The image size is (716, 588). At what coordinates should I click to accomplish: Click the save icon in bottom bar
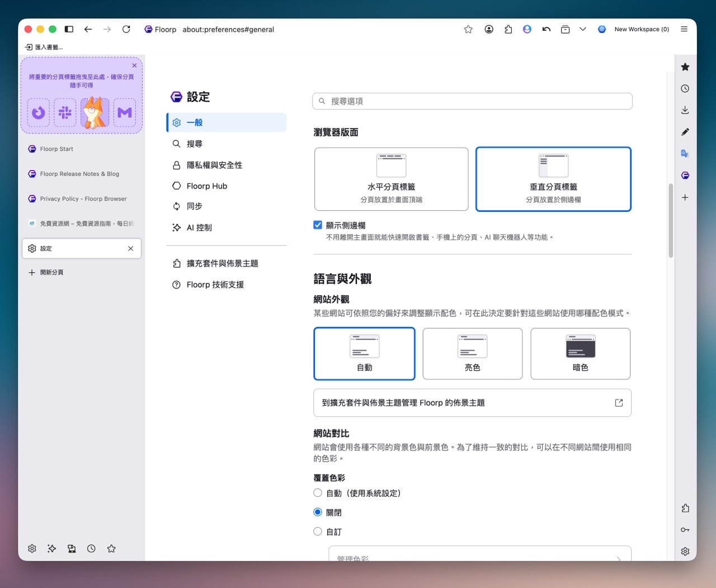coord(72,548)
